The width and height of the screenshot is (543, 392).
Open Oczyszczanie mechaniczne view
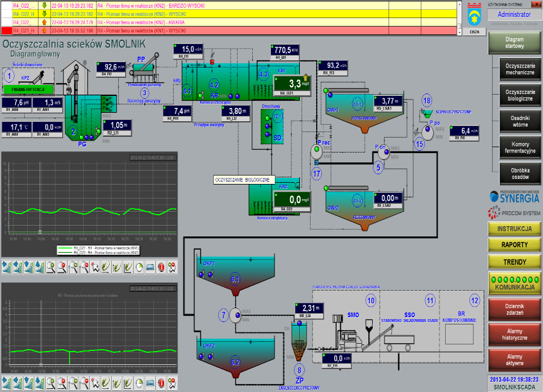(519, 69)
